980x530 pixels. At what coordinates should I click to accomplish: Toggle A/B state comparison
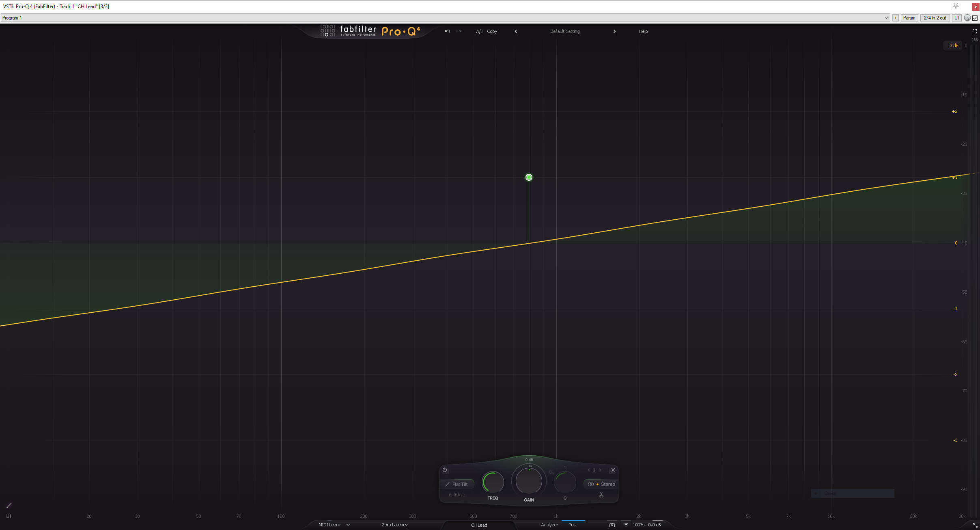479,31
